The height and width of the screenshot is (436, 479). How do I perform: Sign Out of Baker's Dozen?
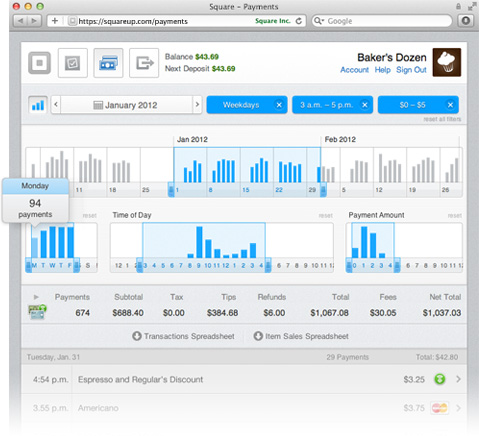(x=411, y=70)
